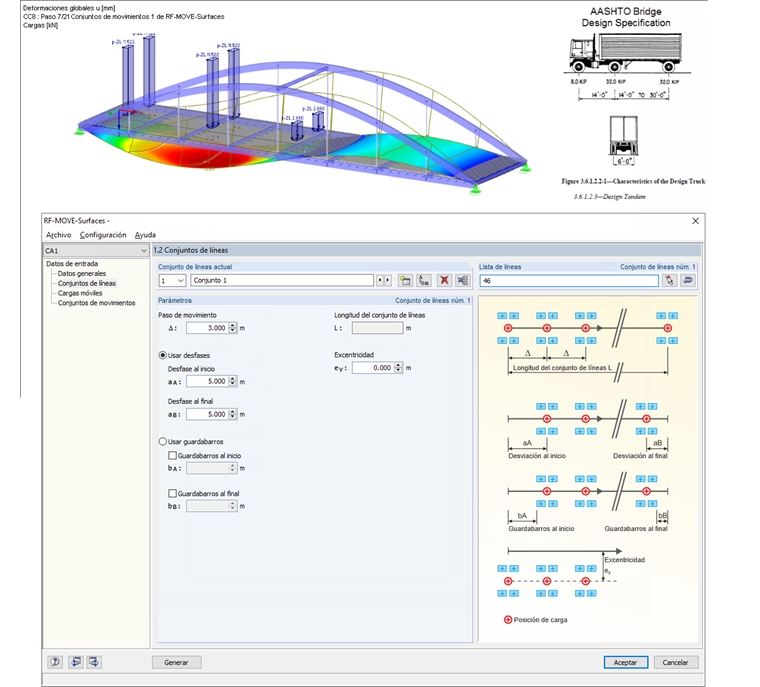Decrease the 'Paso de movimiento' Δ value
This screenshot has width=760, height=687.
233,331
